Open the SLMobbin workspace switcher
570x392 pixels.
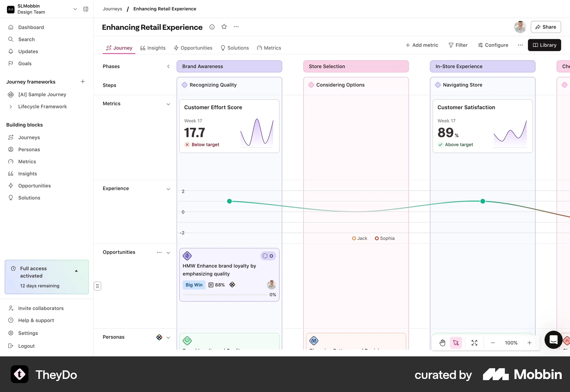point(75,9)
